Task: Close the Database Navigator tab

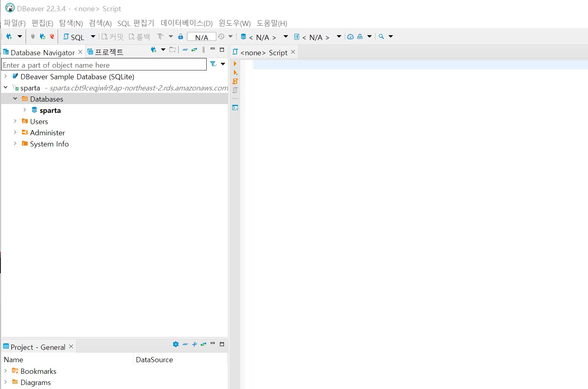Action: pyautogui.click(x=80, y=52)
